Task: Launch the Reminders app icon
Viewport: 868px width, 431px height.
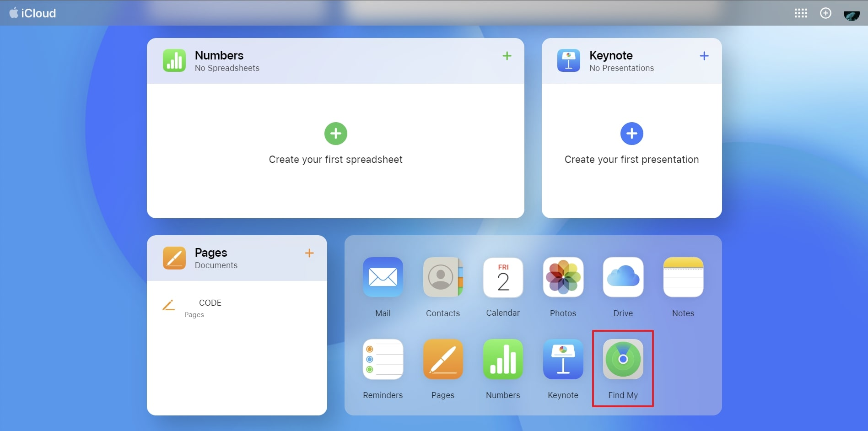Action: click(x=383, y=359)
